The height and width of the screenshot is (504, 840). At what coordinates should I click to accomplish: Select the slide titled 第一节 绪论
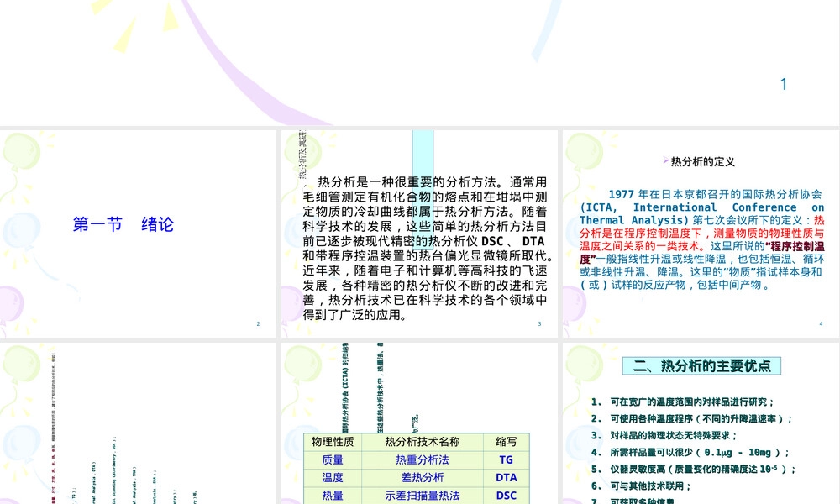(x=139, y=234)
